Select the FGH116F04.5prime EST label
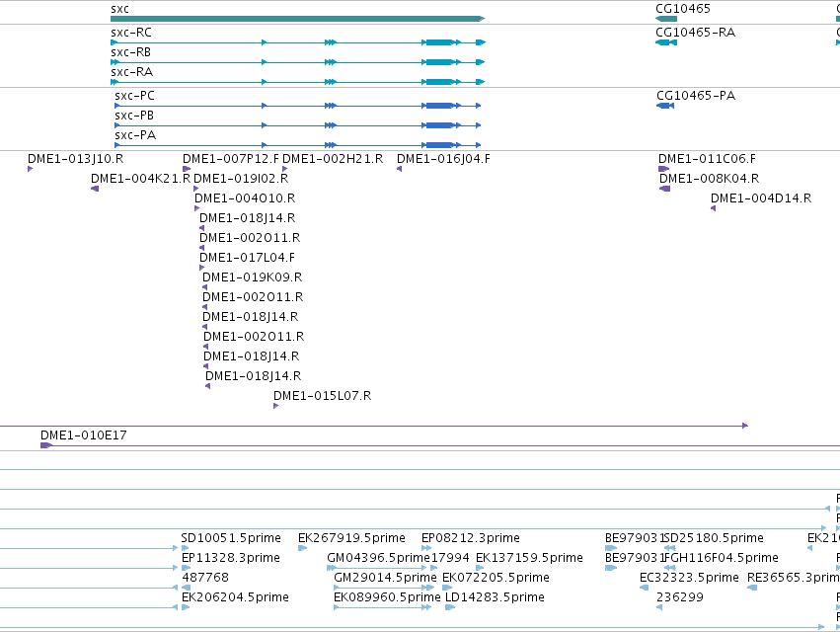This screenshot has height=632, width=840. (722, 558)
